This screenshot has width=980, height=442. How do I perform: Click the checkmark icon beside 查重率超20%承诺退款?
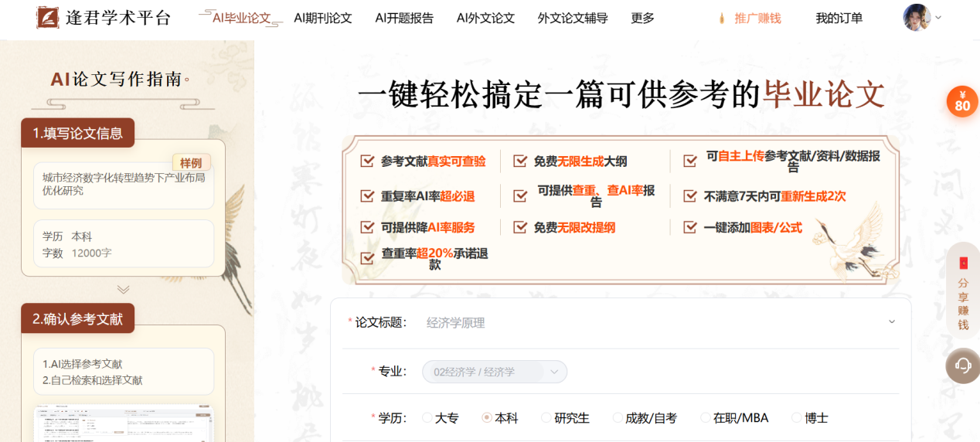tap(368, 258)
